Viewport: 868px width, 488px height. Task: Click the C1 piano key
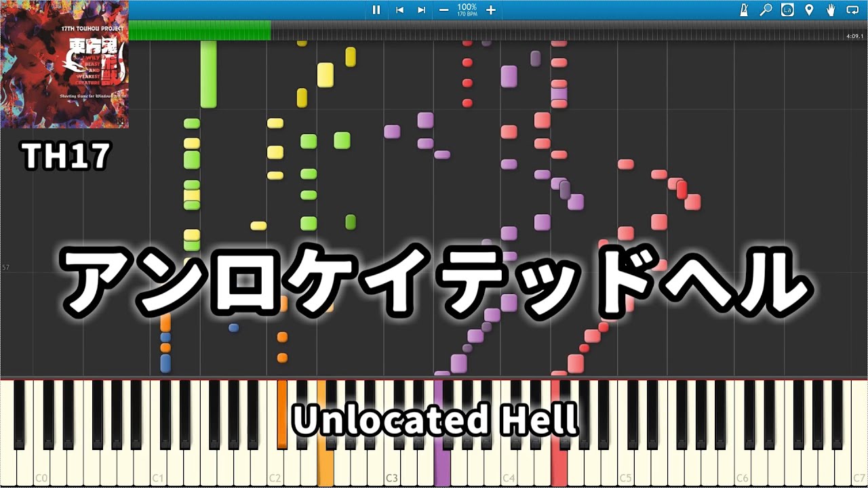click(x=159, y=468)
